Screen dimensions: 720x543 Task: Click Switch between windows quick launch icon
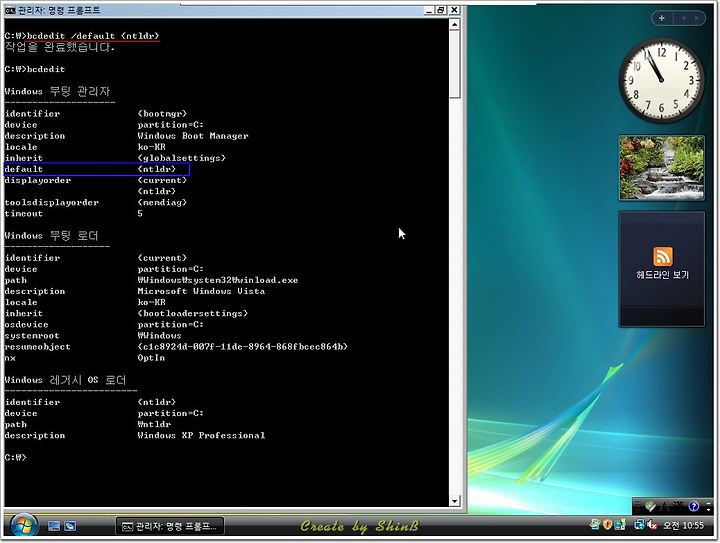tap(70, 526)
